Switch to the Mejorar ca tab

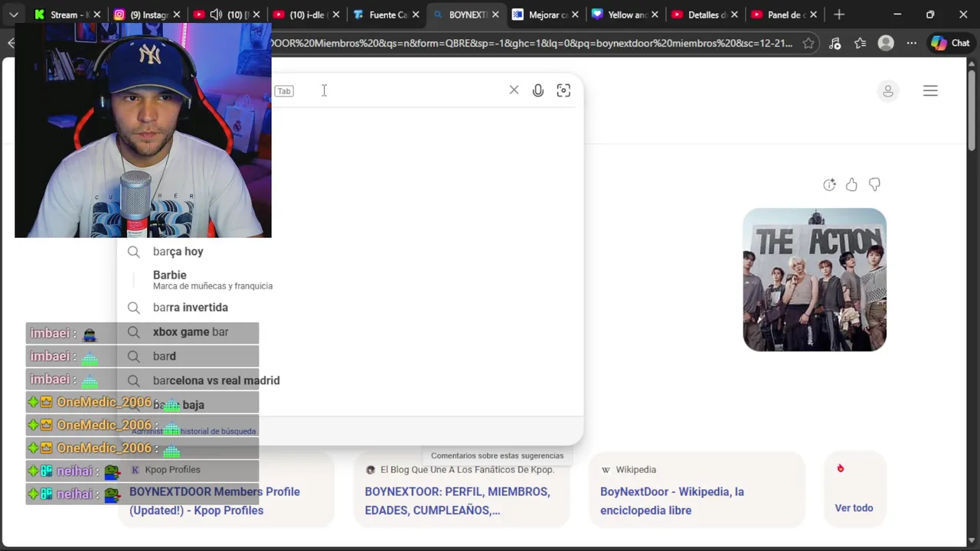(x=546, y=15)
